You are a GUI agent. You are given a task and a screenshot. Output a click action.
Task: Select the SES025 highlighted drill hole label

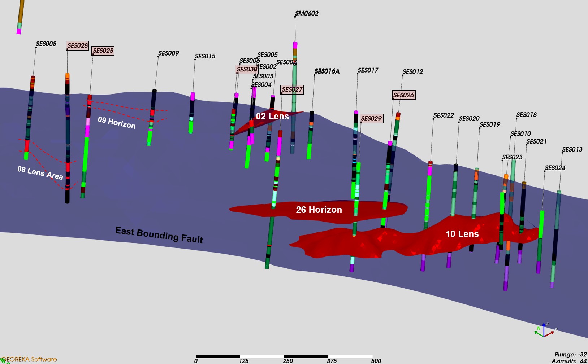point(103,51)
